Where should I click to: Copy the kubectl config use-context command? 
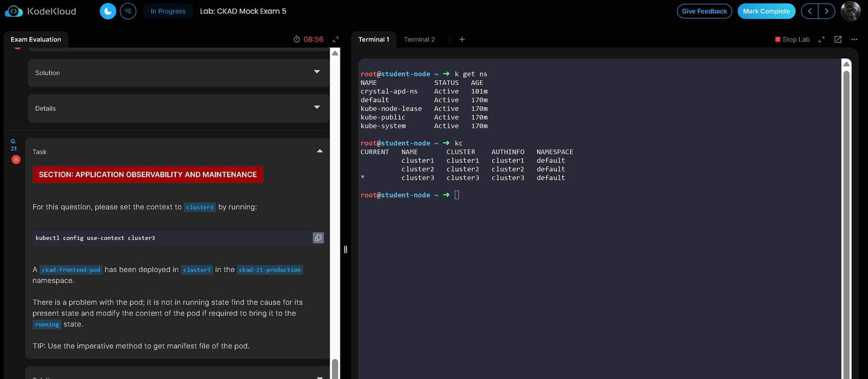[x=318, y=238]
